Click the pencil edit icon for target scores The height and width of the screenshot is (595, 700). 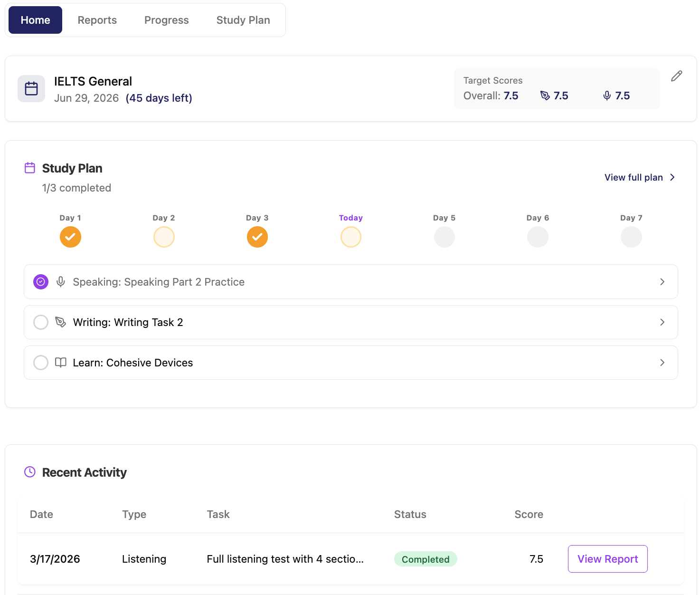[x=676, y=76]
